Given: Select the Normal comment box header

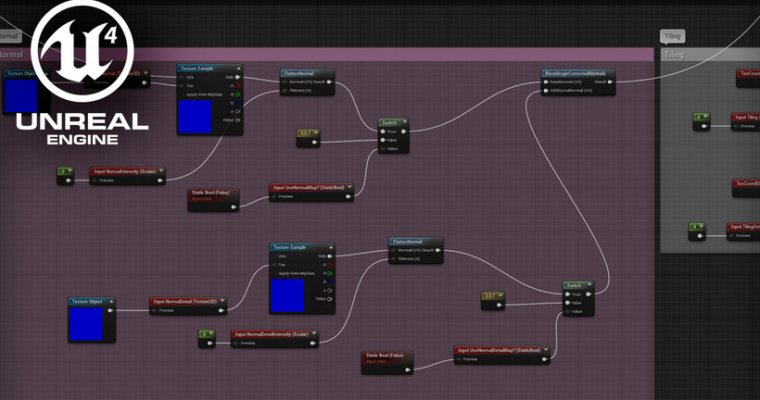Looking at the screenshot, I should point(327,54).
